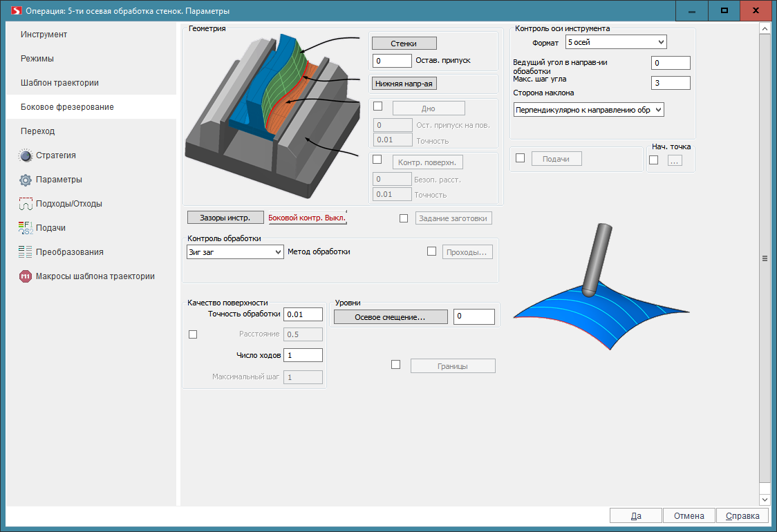This screenshot has width=777, height=532.
Task: Click the geometry preview illustration
Action: coord(274,116)
